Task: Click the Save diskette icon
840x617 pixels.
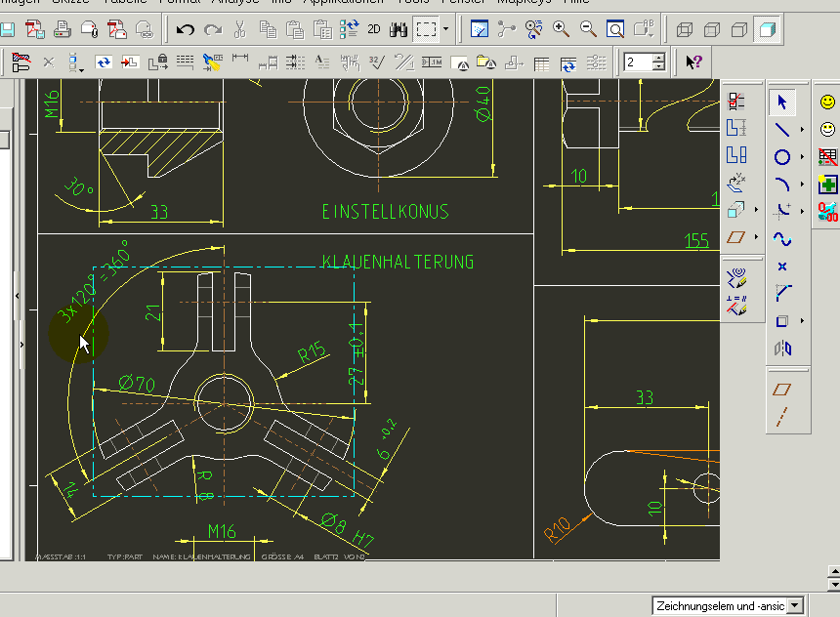Action: pos(7,29)
